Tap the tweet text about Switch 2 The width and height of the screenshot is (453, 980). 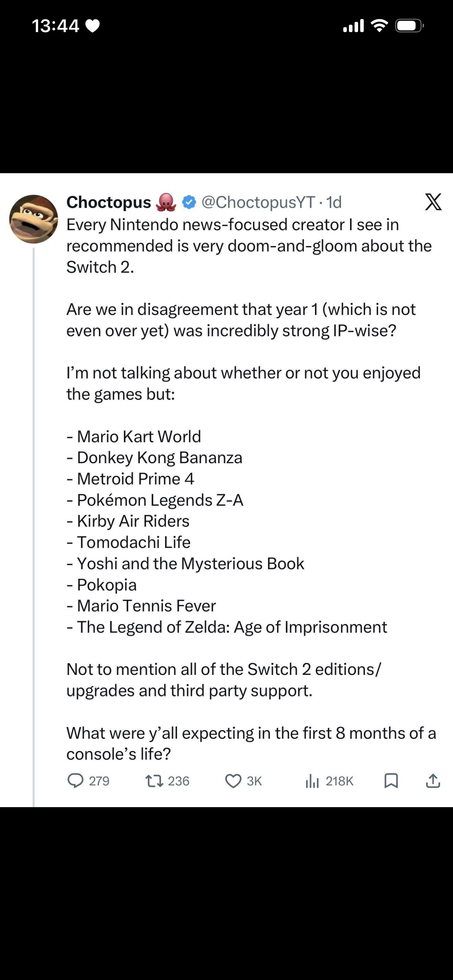tap(249, 246)
